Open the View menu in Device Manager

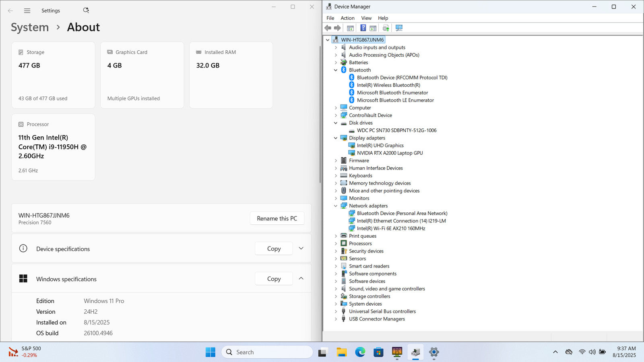click(x=366, y=18)
